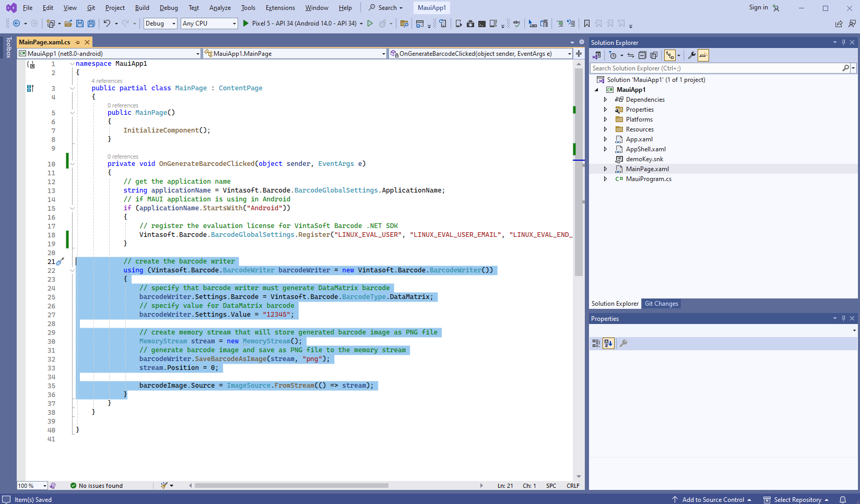Image resolution: width=860 pixels, height=504 pixels.
Task: Click the Sign in link
Action: (x=758, y=7)
